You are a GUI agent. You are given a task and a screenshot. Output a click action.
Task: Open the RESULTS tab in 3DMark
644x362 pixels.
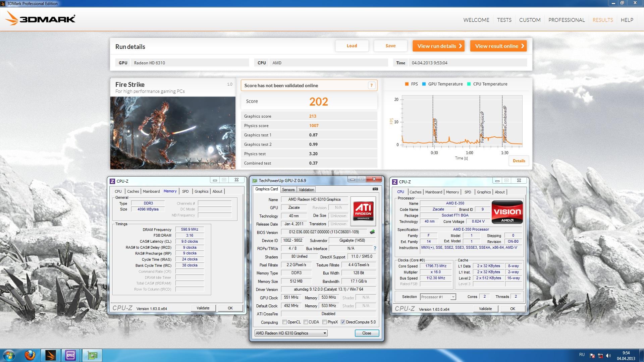pyautogui.click(x=603, y=20)
